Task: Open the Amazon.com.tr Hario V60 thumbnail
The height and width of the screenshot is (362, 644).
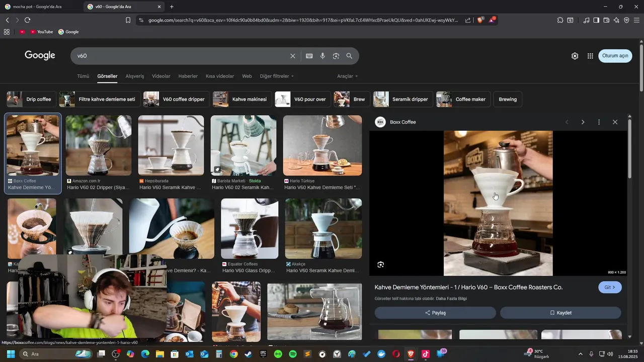Action: [x=99, y=145]
